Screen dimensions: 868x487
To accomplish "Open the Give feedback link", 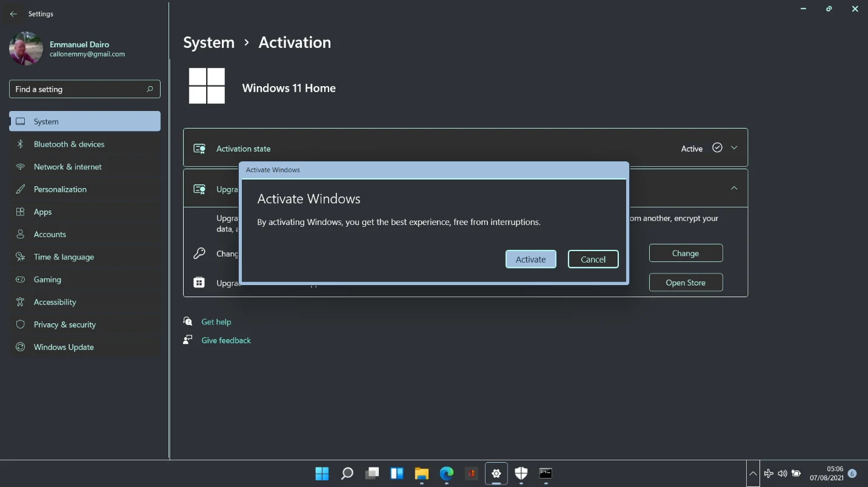I will [x=226, y=340].
